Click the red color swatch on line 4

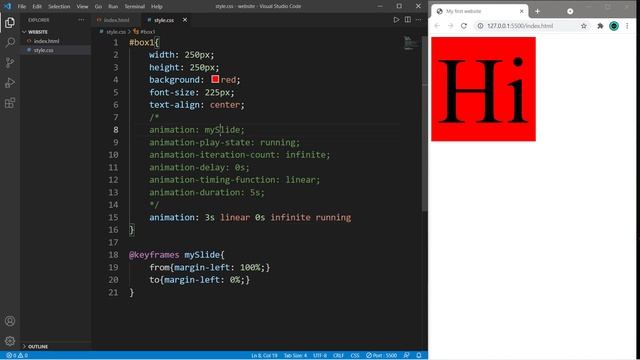click(x=215, y=79)
